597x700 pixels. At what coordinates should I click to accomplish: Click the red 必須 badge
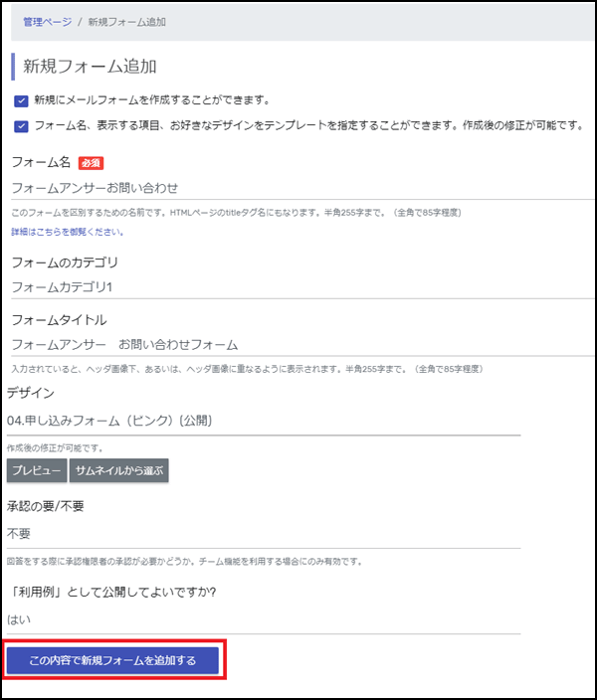92,163
